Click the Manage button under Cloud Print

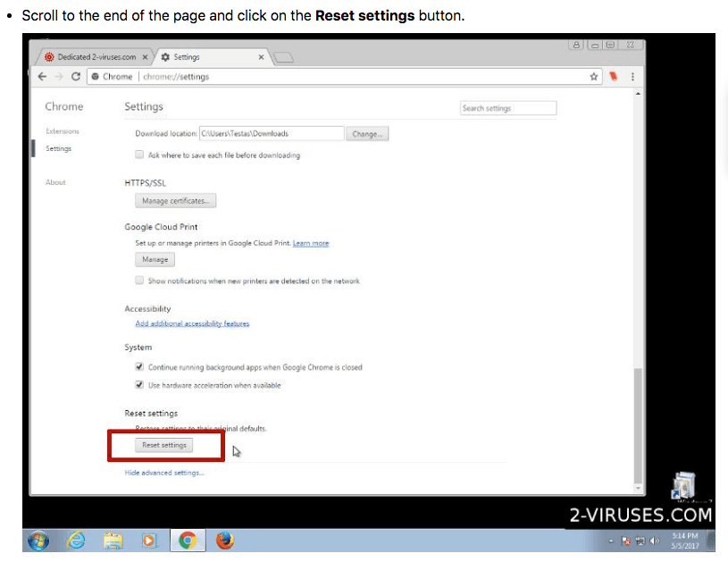[155, 260]
